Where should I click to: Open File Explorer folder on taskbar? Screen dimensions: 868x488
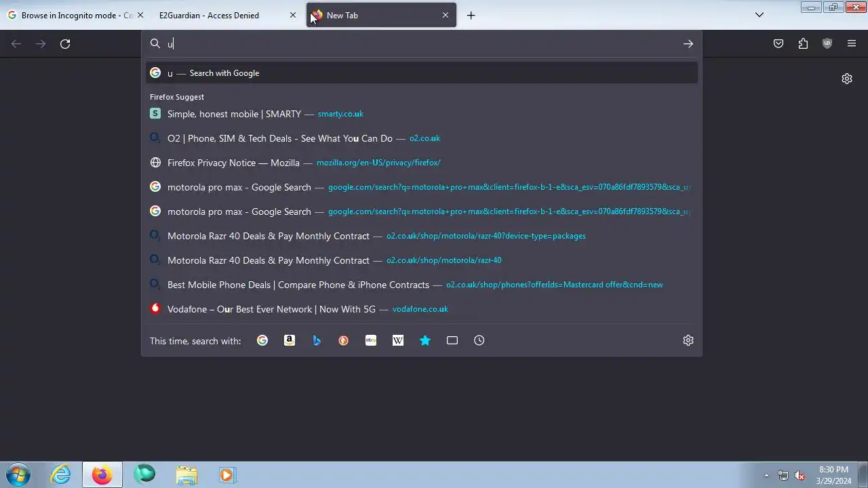(x=186, y=474)
